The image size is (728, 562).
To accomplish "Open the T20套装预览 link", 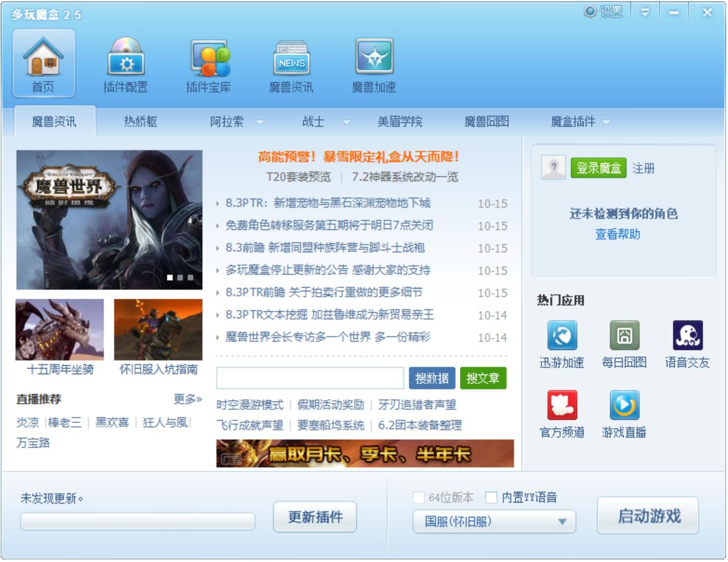I will [298, 177].
